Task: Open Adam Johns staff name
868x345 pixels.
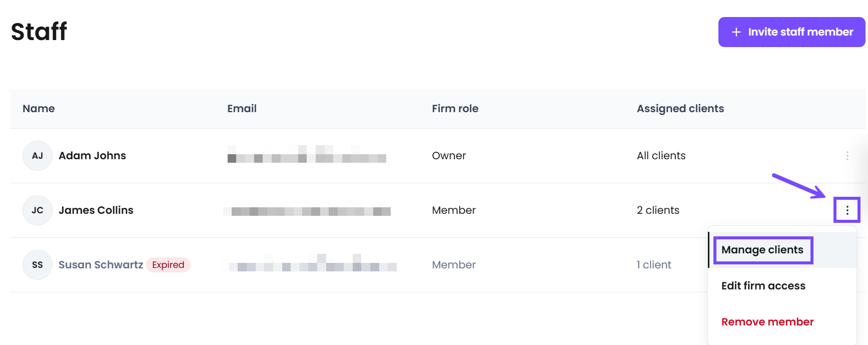Action: (93, 156)
